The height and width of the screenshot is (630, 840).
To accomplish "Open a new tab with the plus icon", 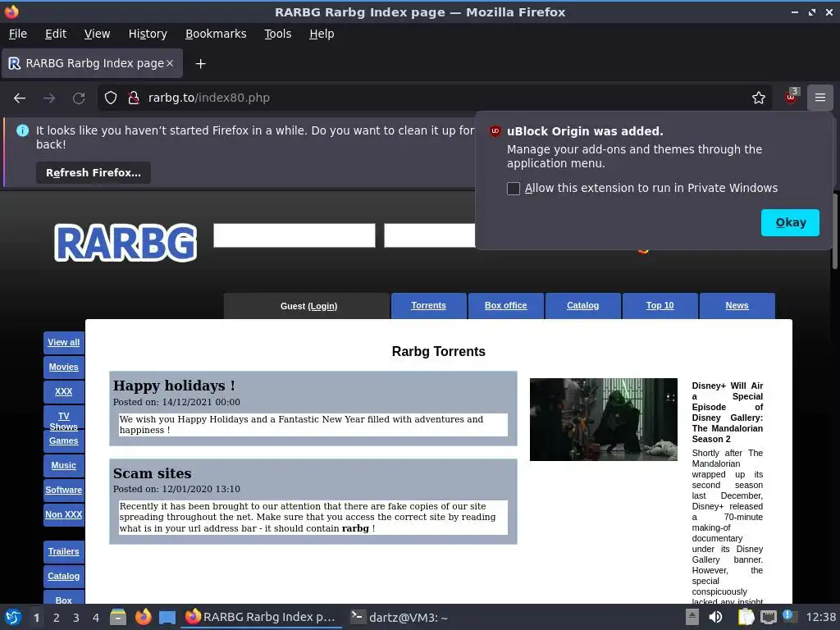I will [200, 64].
